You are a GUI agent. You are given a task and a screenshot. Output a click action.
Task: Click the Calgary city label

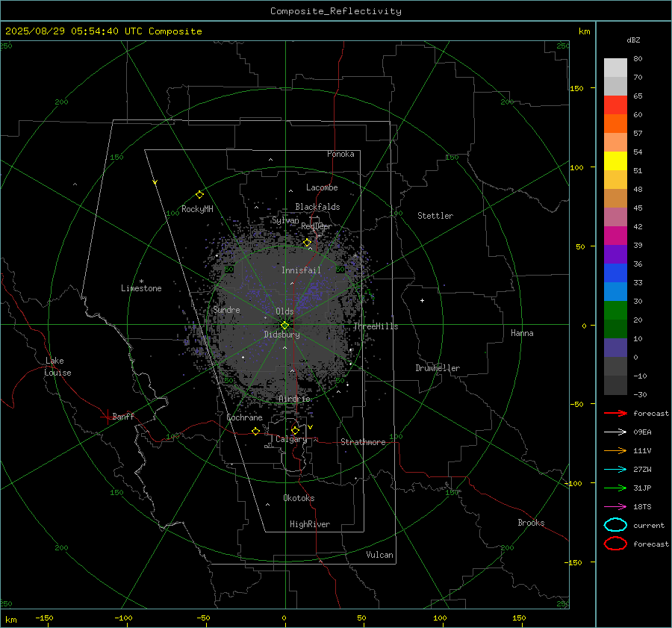pyautogui.click(x=291, y=439)
